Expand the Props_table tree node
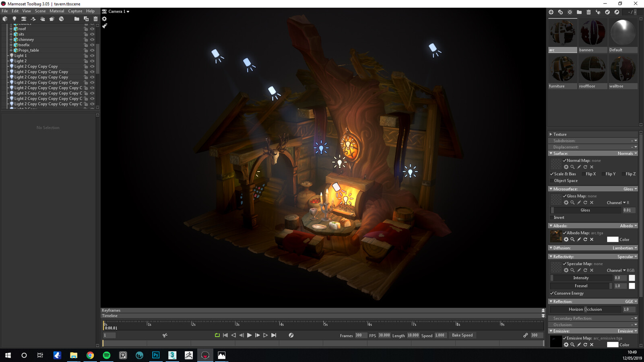 click(x=11, y=50)
